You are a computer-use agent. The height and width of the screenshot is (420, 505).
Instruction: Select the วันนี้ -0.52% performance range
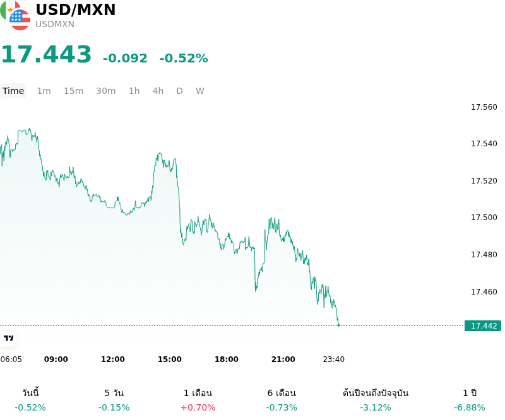(x=30, y=400)
